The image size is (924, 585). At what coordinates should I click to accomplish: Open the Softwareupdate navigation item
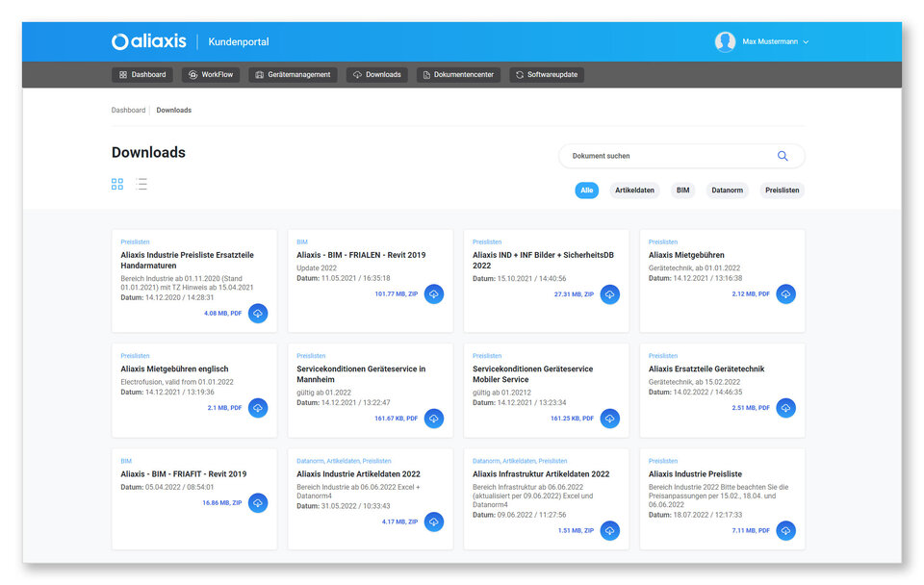tap(546, 74)
